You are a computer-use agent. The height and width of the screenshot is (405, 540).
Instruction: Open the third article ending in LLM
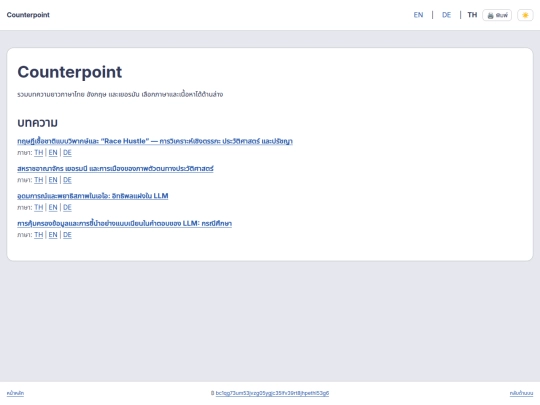93,196
